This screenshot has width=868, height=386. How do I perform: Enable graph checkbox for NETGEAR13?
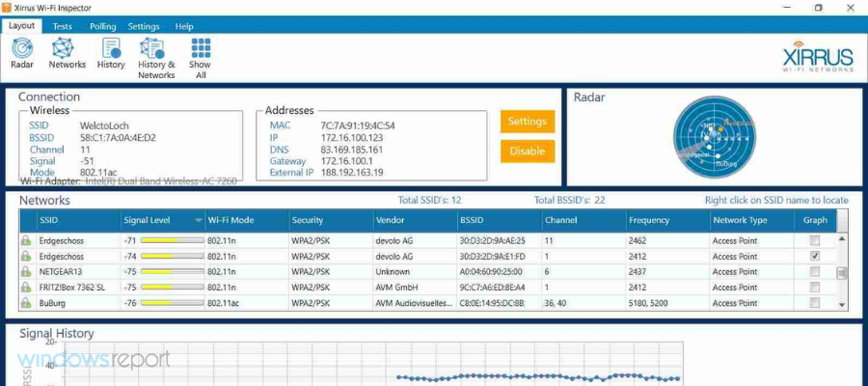click(814, 271)
